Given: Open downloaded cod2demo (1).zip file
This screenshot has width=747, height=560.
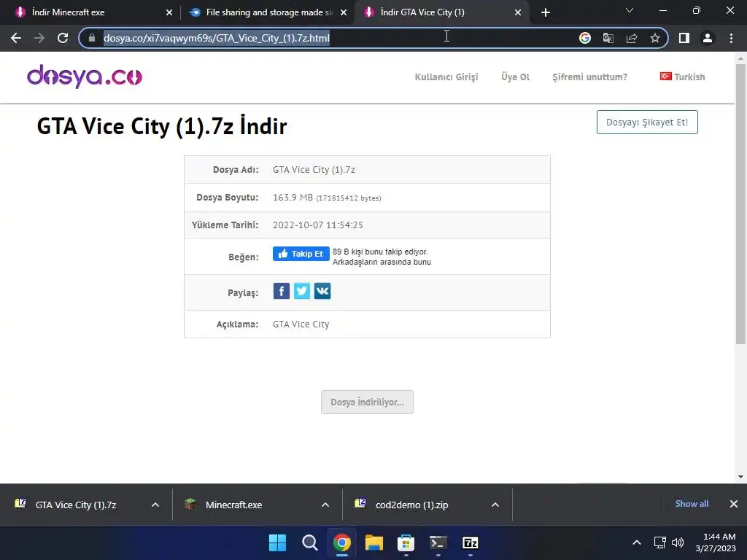Looking at the screenshot, I should tap(411, 505).
